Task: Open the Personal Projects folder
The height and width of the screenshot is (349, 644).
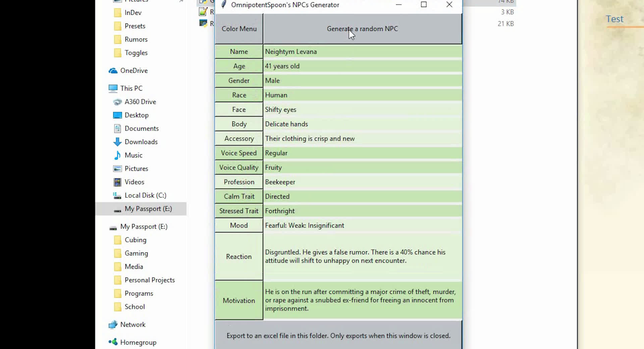Action: tap(144, 280)
